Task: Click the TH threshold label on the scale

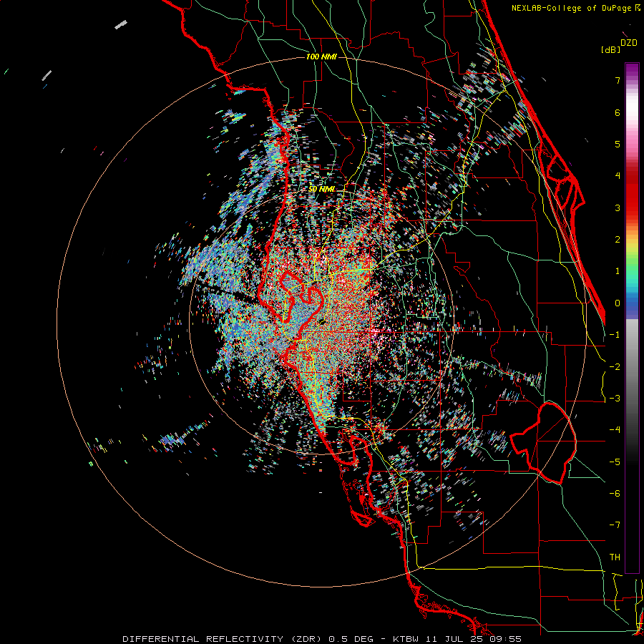Action: (x=615, y=557)
